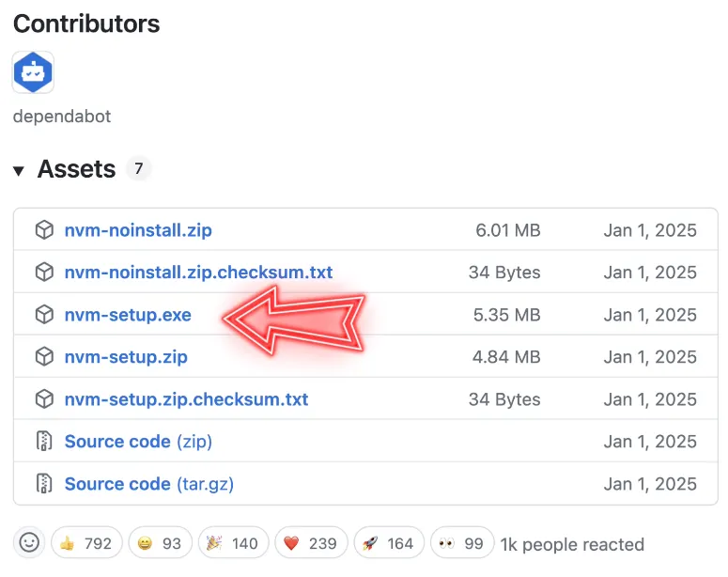Download Source code (zip)
Image resolution: width=728 pixels, height=577 pixels.
point(138,442)
